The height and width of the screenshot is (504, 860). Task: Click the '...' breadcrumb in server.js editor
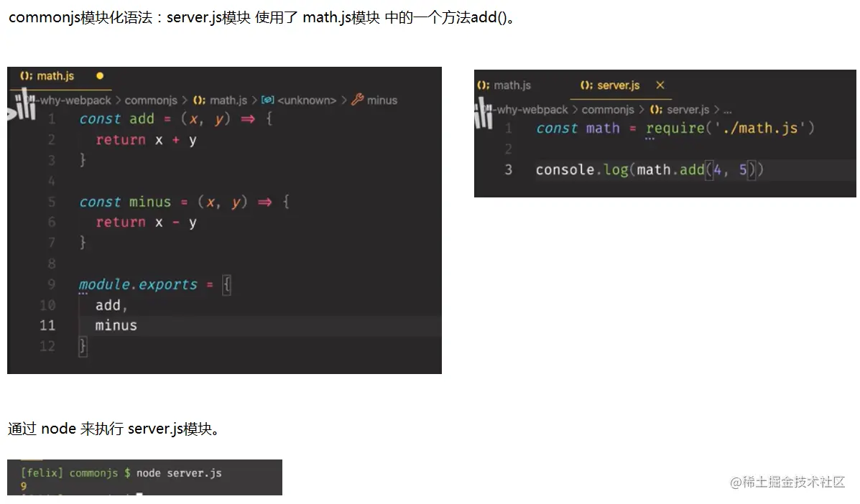(x=727, y=110)
